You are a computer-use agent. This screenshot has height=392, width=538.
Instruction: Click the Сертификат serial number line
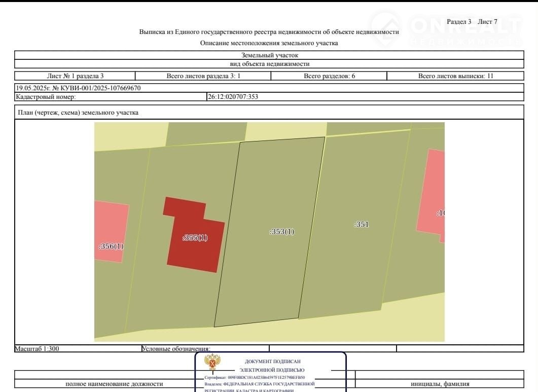255,378
